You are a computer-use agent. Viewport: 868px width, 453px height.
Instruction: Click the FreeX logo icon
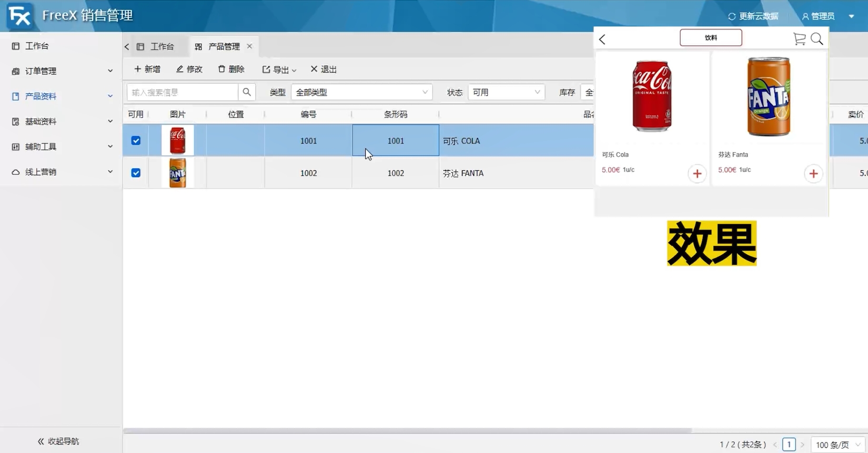point(20,16)
